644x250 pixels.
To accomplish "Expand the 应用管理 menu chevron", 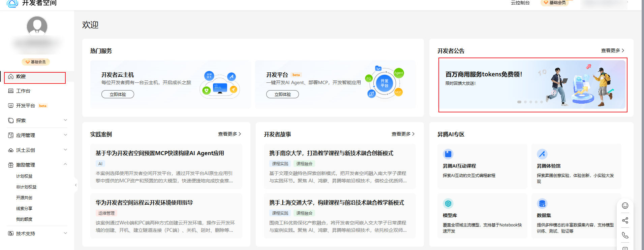I will point(65,135).
